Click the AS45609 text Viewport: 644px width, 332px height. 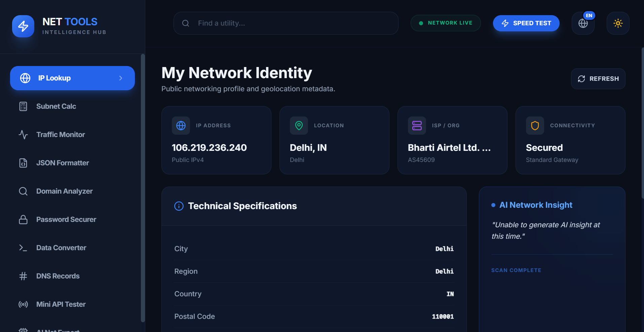[x=421, y=160]
